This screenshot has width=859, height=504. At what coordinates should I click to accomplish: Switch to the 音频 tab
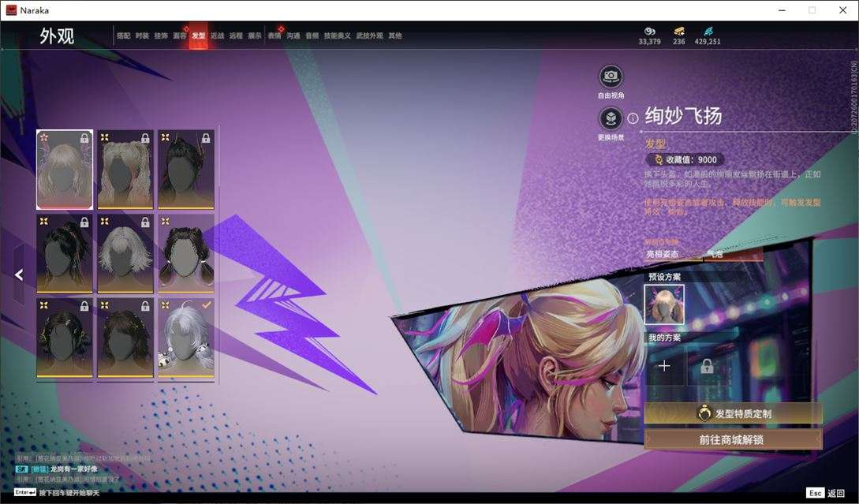tap(312, 35)
